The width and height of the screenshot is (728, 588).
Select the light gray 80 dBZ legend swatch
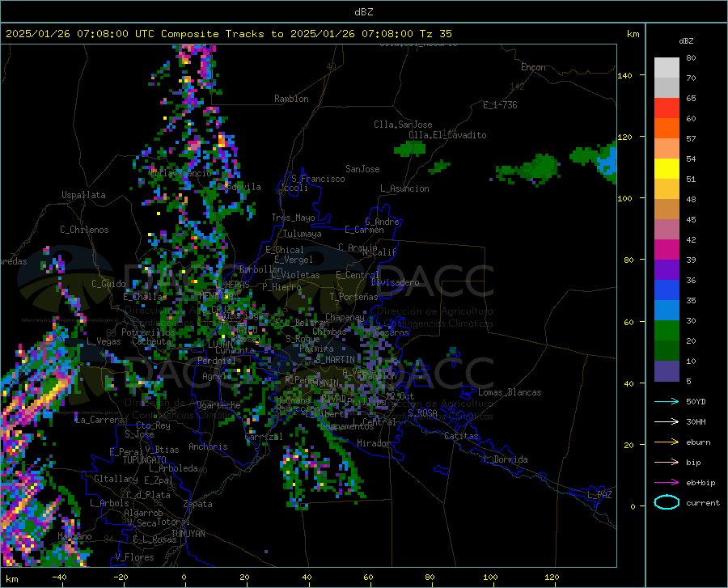coord(667,68)
